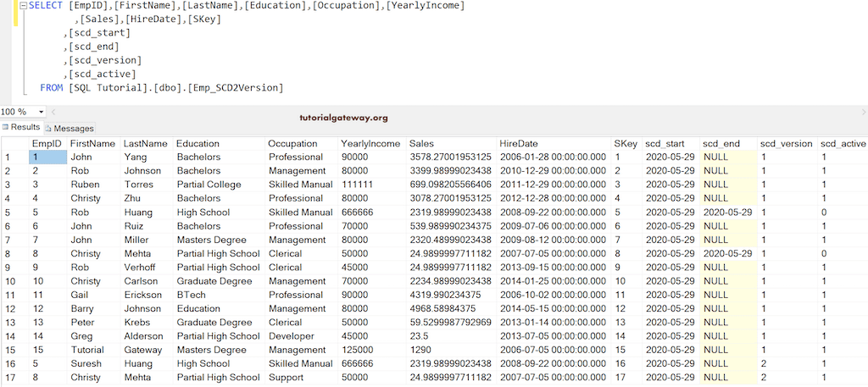Select the scd_end column header
Screen dimensions: 868x387
pos(728,144)
